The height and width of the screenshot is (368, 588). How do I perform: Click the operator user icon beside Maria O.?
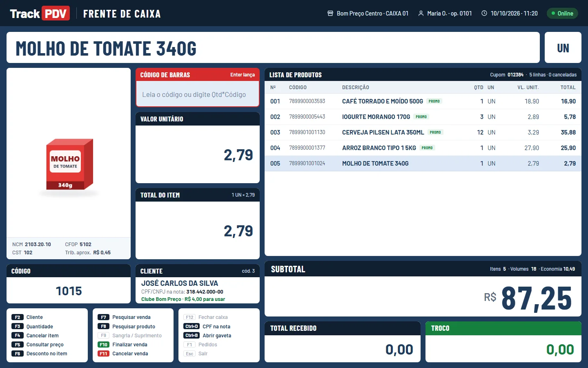[x=421, y=13]
